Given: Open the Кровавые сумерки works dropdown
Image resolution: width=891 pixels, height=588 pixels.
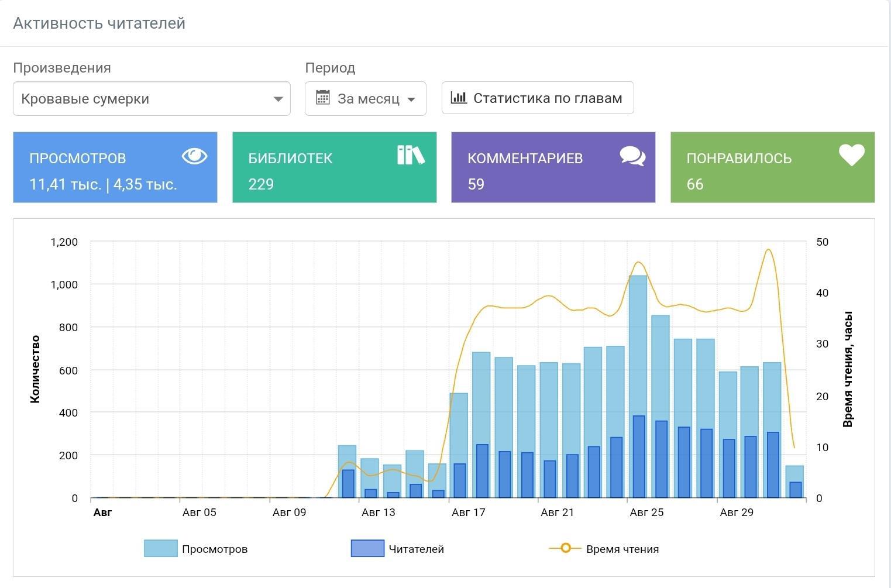Looking at the screenshot, I should (152, 99).
